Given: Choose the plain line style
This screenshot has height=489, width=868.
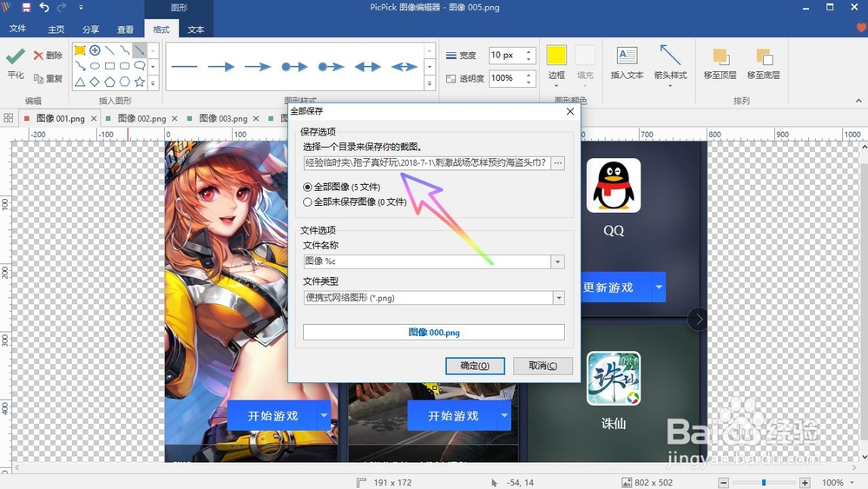Looking at the screenshot, I should (184, 67).
